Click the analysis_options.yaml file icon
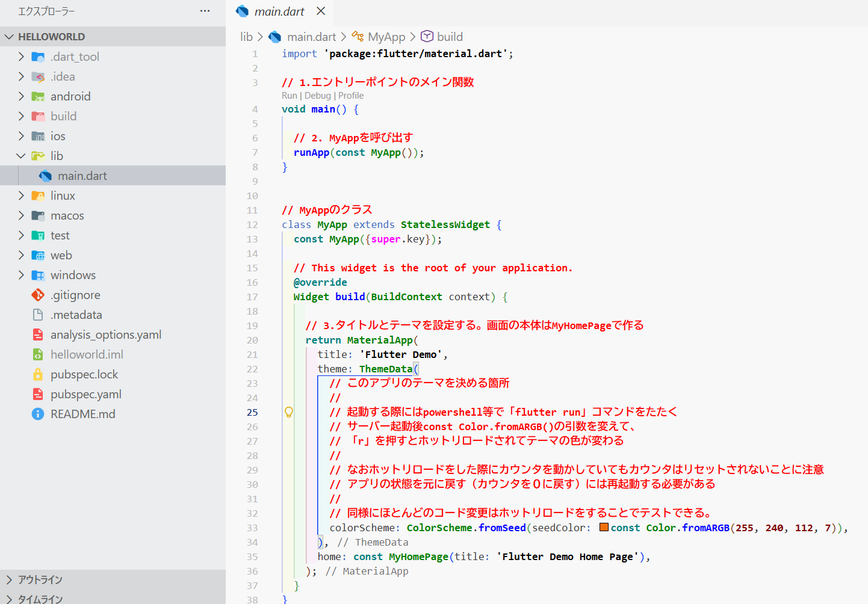Image resolution: width=868 pixels, height=604 pixels. (38, 334)
